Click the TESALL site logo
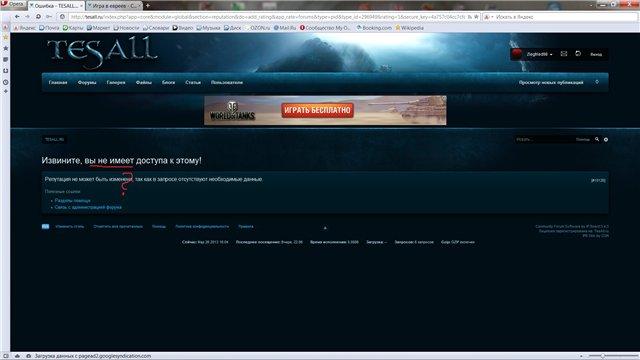 tap(102, 52)
